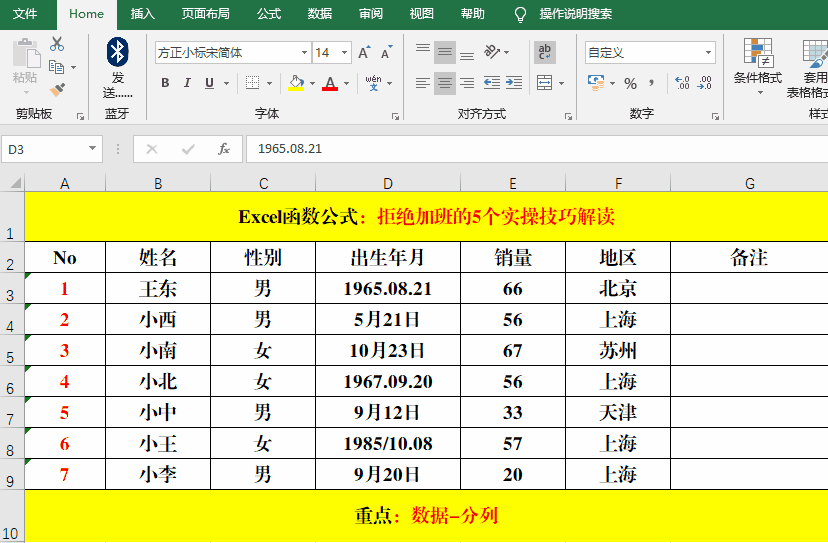Click the Increase Decimal icon
Image resolution: width=828 pixels, height=543 pixels.
682,83
